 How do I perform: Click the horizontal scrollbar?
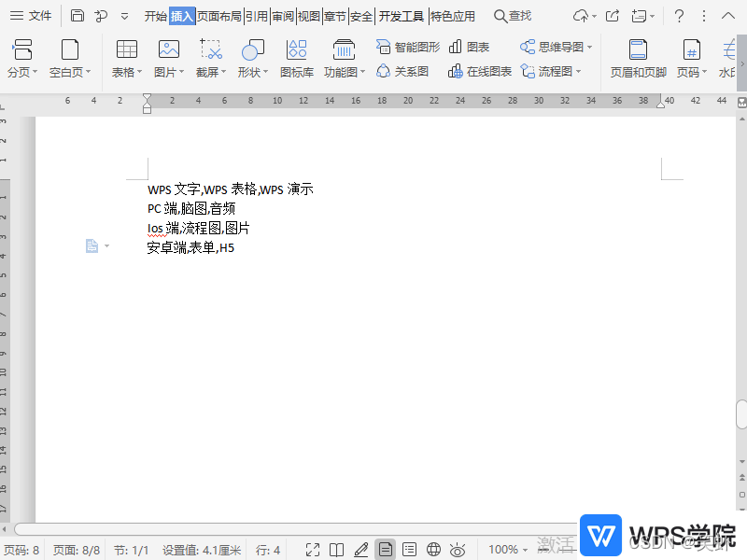click(x=295, y=529)
